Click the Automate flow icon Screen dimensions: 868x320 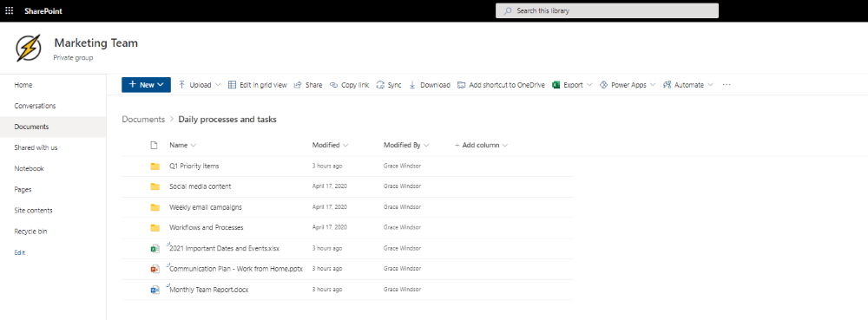pos(667,85)
